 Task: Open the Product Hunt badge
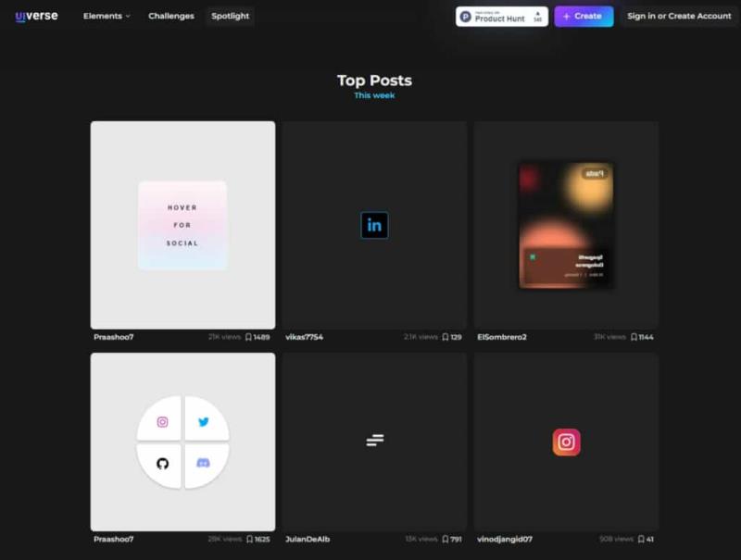tap(501, 17)
